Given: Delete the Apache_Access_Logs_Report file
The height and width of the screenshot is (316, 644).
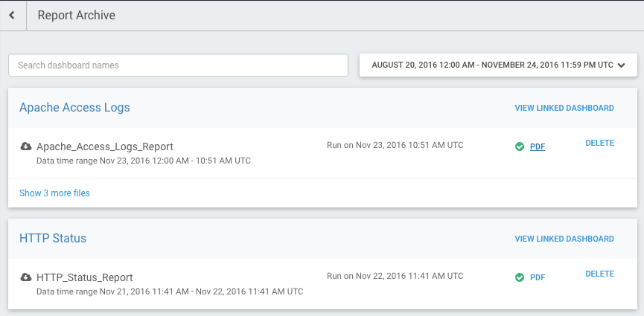Looking at the screenshot, I should coord(599,143).
